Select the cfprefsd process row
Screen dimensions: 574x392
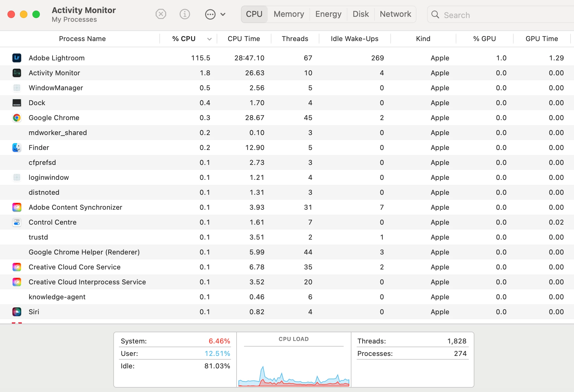[x=287, y=162]
